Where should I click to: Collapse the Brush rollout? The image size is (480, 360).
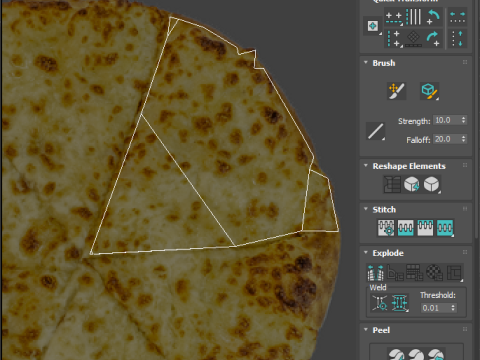(366, 62)
